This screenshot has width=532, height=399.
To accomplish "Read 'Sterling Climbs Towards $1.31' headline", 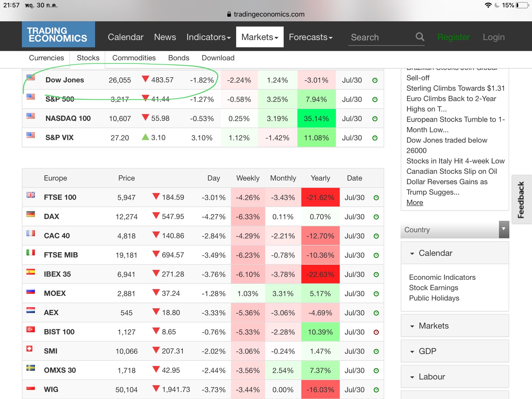I will (x=455, y=88).
